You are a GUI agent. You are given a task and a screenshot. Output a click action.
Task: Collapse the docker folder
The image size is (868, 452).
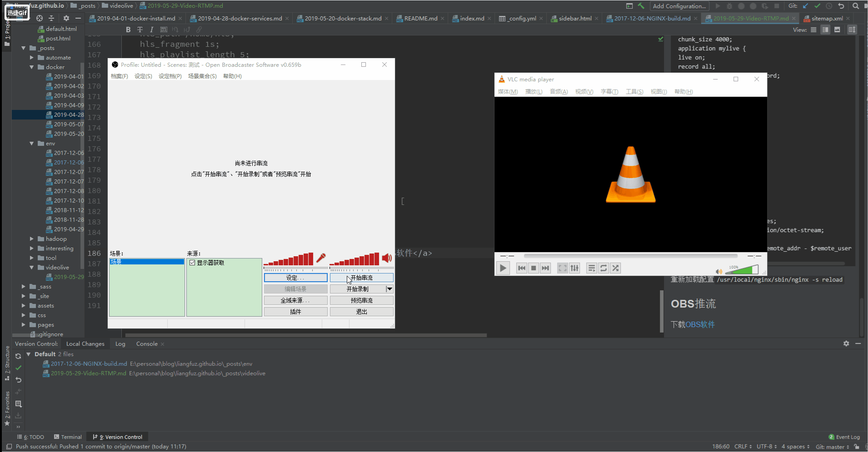tap(32, 67)
